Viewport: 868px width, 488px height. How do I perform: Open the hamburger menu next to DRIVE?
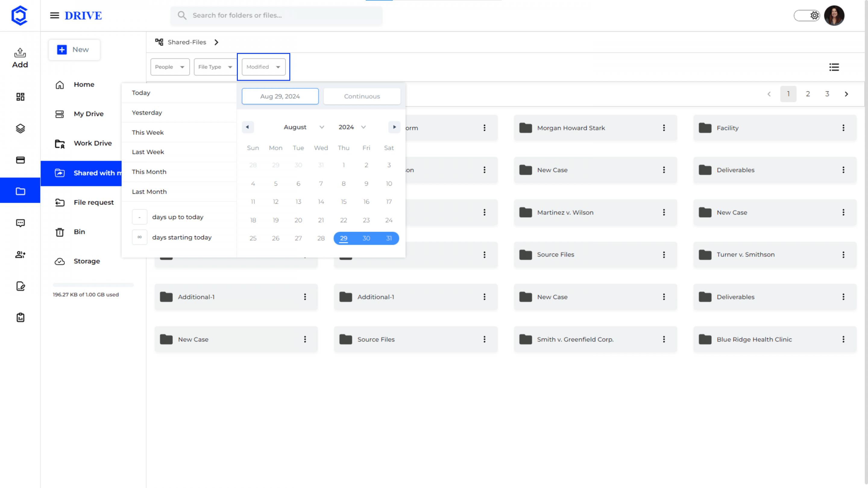click(x=55, y=15)
